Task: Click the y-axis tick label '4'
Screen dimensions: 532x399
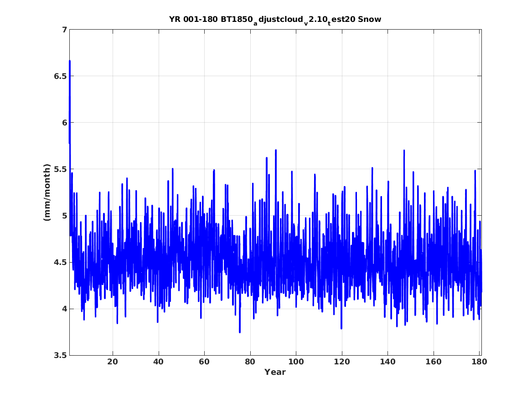Action: (64, 309)
